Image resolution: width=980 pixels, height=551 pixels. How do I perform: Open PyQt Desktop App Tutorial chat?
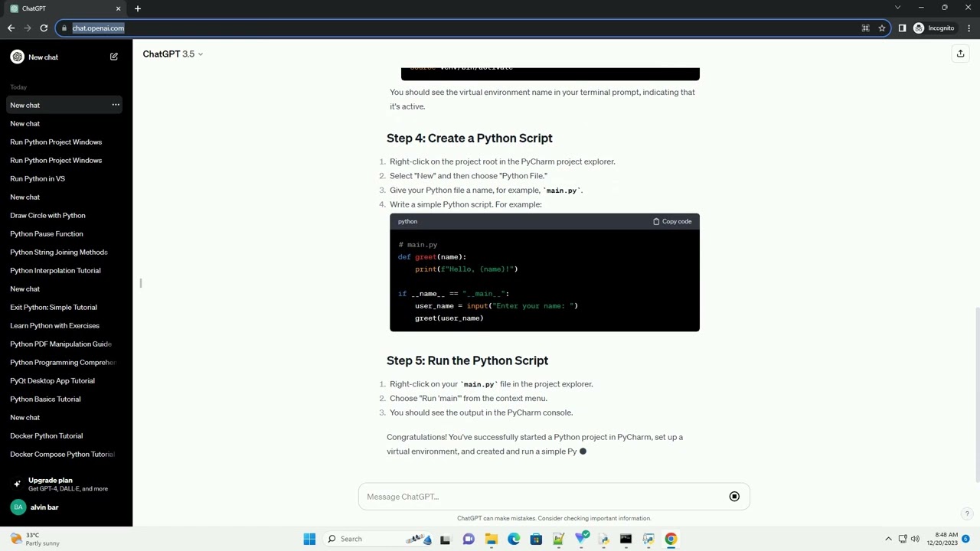pos(64,380)
